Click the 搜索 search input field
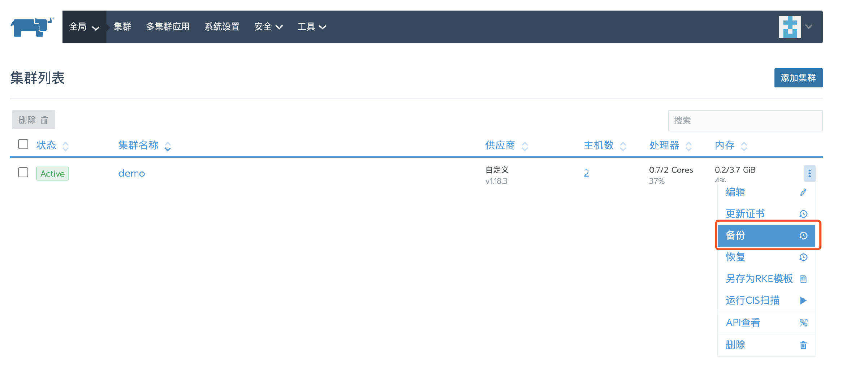 pyautogui.click(x=745, y=121)
